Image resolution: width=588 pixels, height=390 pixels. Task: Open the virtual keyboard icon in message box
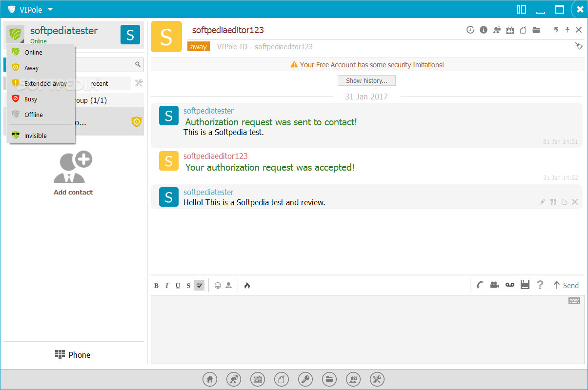(574, 301)
